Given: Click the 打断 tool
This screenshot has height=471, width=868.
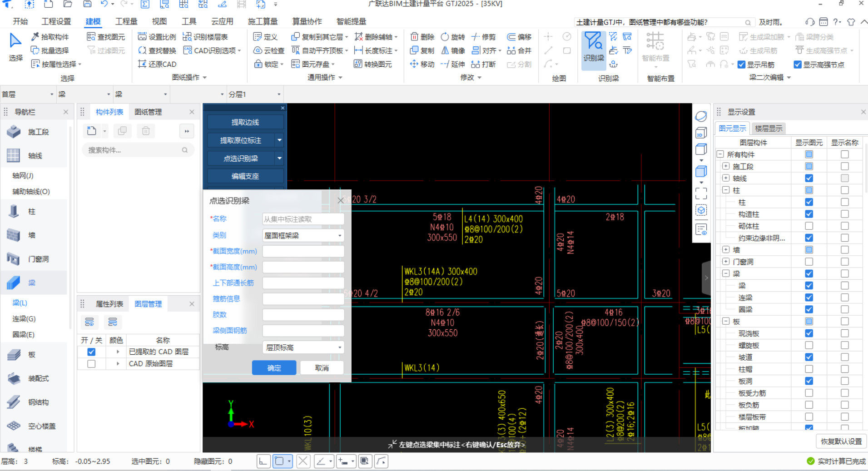Looking at the screenshot, I should 484,64.
